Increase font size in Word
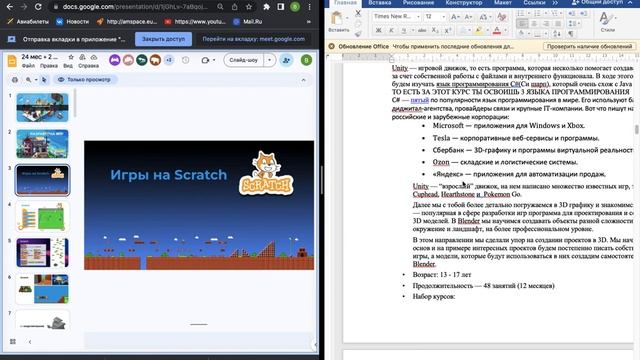Viewport: 640px width, 360px height. (x=456, y=17)
